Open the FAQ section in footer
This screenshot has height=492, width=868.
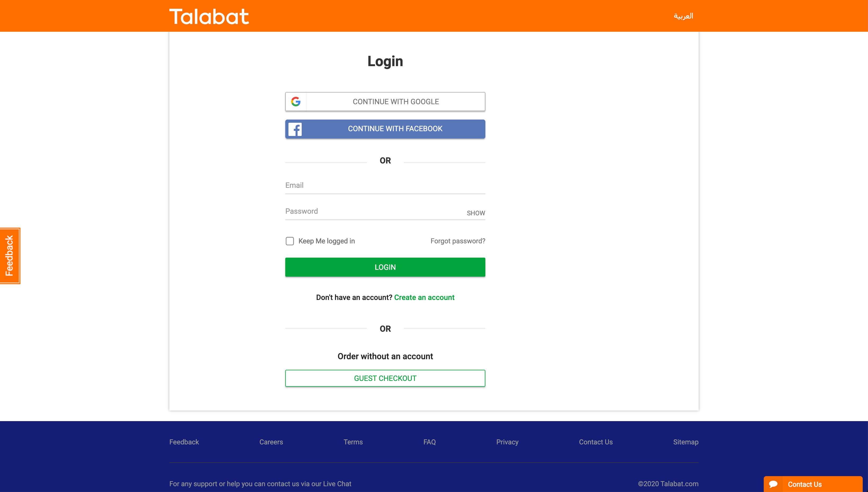click(429, 442)
